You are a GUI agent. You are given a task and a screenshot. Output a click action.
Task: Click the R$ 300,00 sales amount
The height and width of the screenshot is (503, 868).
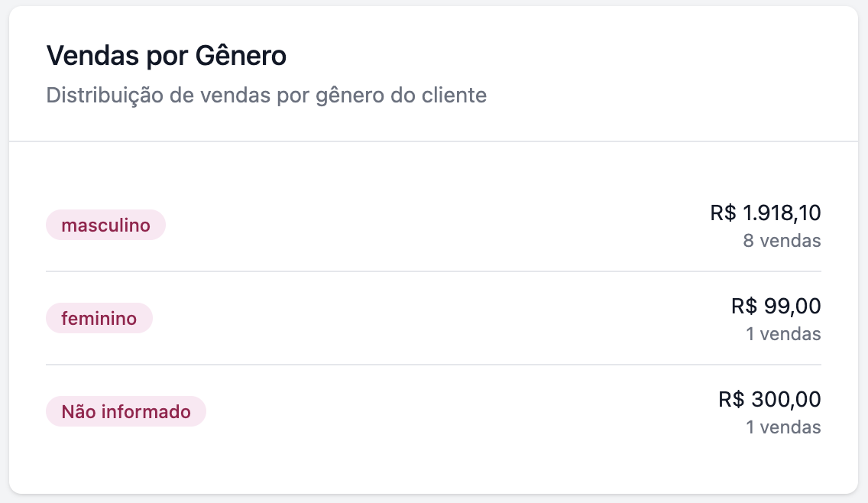tap(769, 400)
